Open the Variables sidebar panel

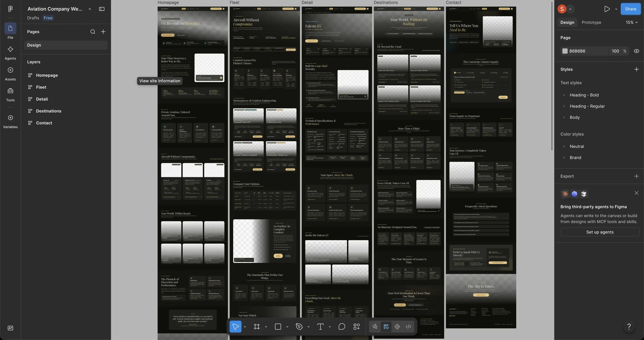(10, 122)
